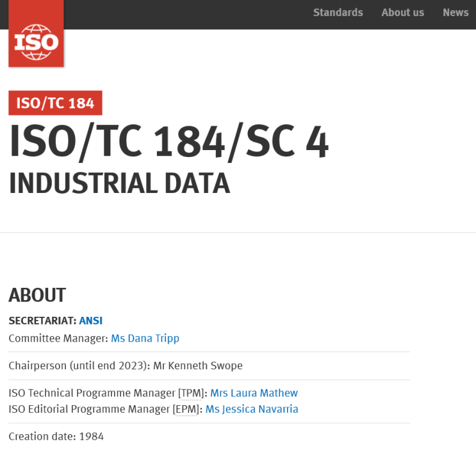Click chairperson name Mr Kenneth Swope

(x=198, y=366)
